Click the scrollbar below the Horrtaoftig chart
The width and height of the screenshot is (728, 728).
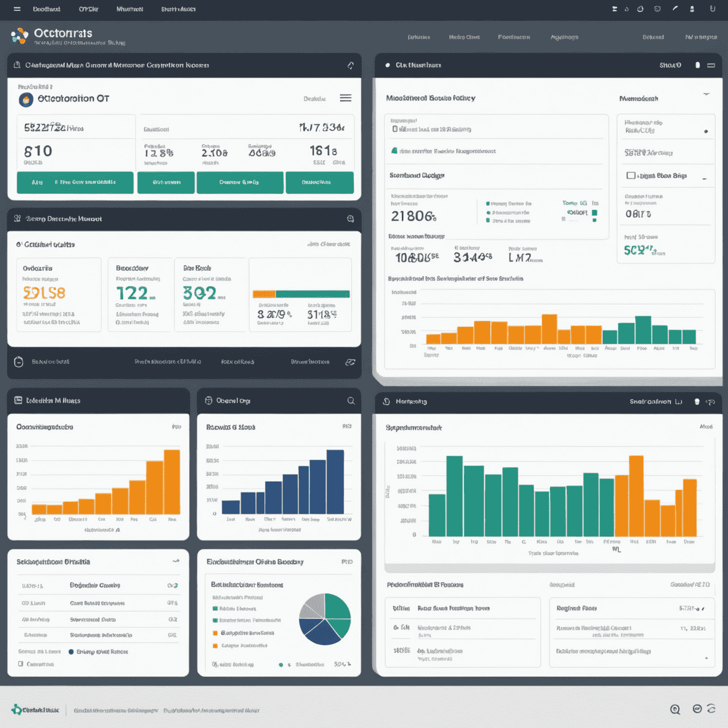[550, 567]
